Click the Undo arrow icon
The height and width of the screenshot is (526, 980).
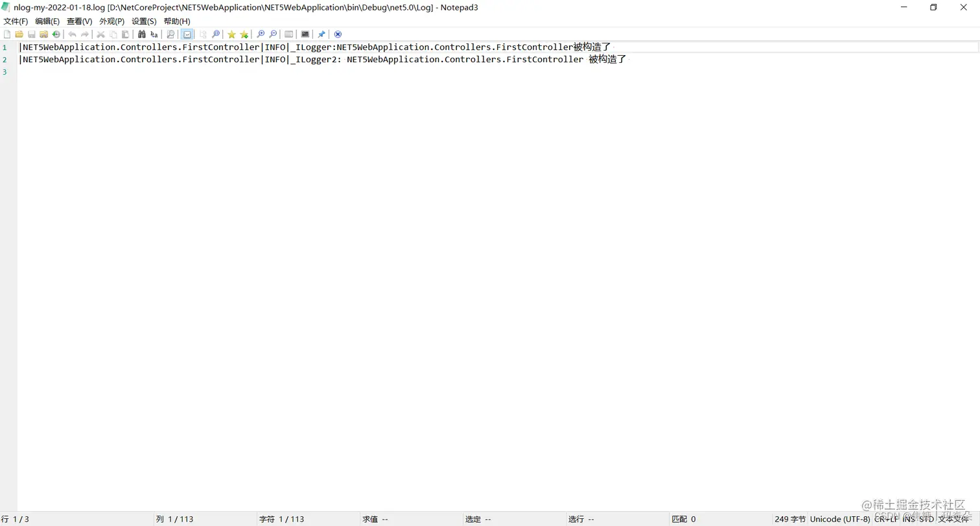(72, 34)
